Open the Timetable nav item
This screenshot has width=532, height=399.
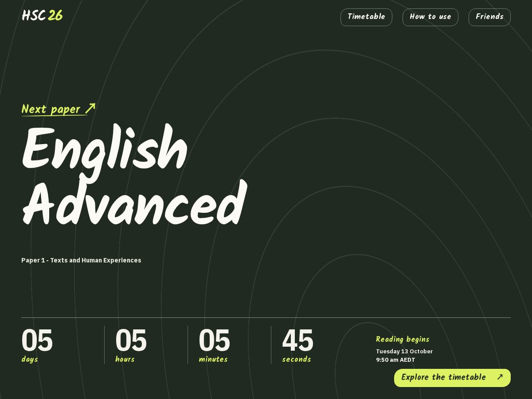(366, 17)
